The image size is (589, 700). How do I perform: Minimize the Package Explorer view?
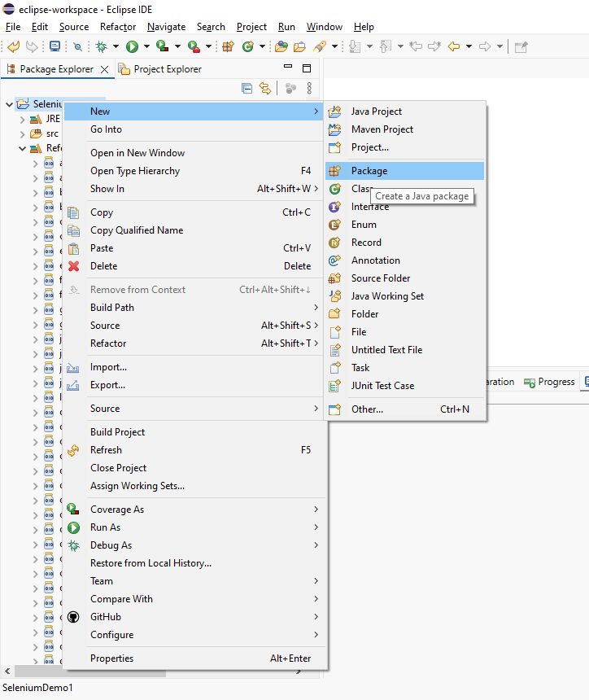click(288, 67)
